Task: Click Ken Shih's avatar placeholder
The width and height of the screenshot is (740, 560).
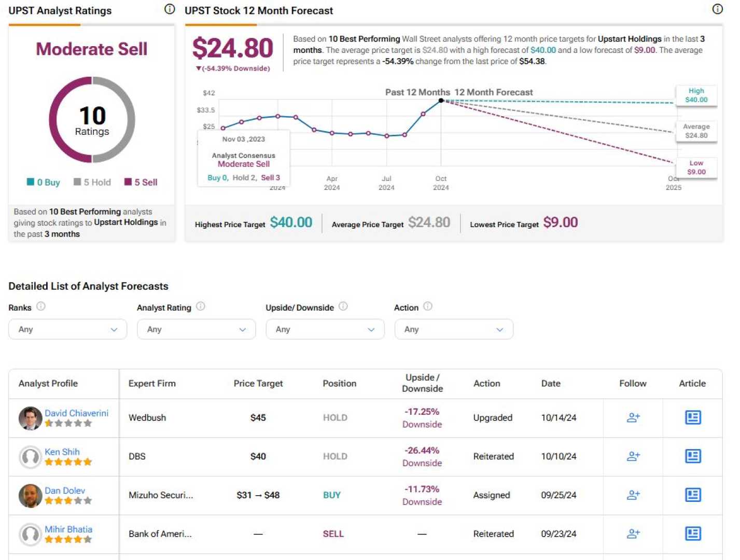Action: pos(30,457)
